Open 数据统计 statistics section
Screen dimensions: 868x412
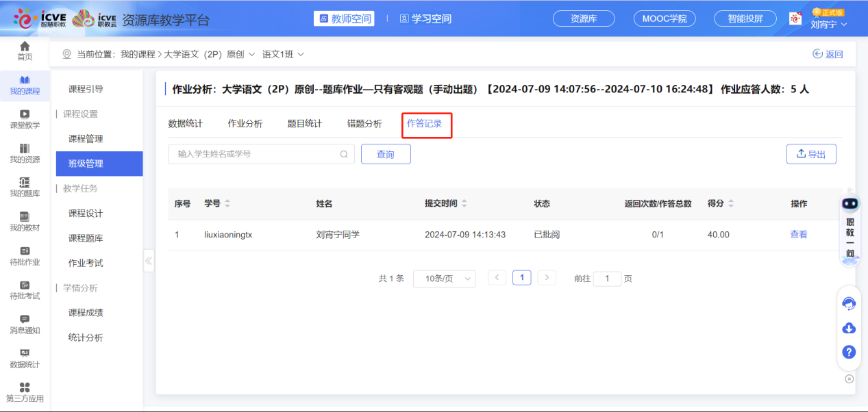point(24,359)
